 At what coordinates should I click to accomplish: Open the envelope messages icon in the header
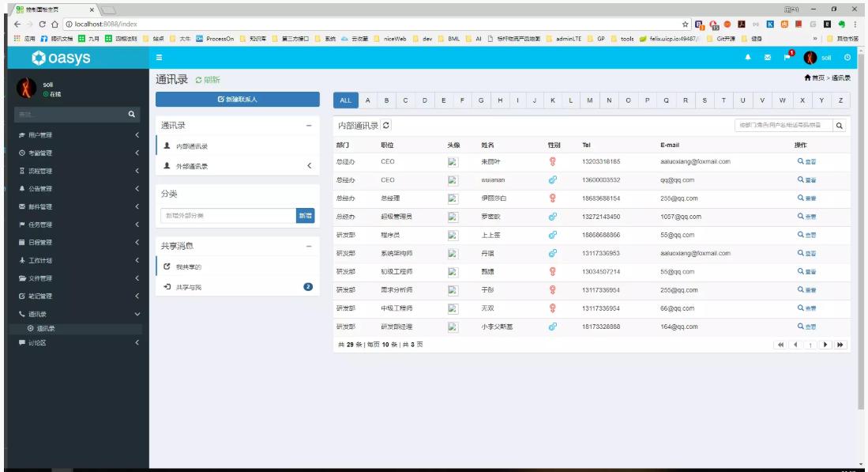click(768, 58)
